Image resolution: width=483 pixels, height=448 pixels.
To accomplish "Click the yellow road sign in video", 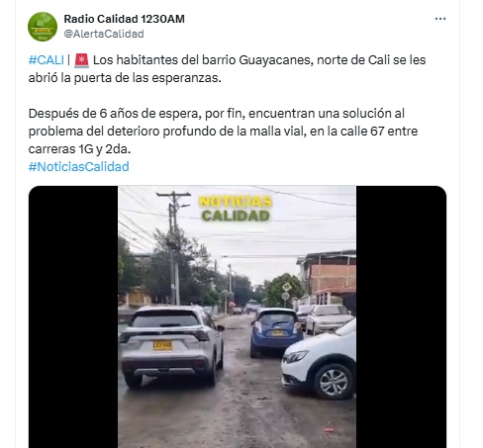I will click(x=286, y=287).
